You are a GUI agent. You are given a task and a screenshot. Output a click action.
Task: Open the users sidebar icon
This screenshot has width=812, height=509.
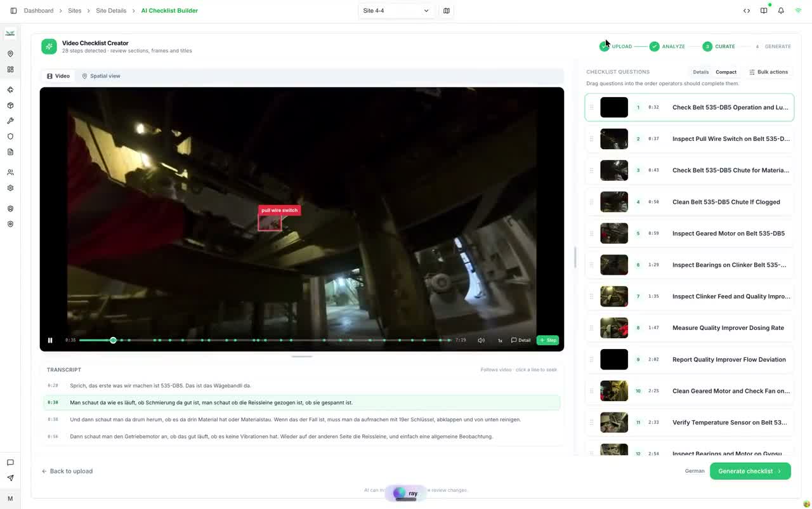(x=10, y=173)
